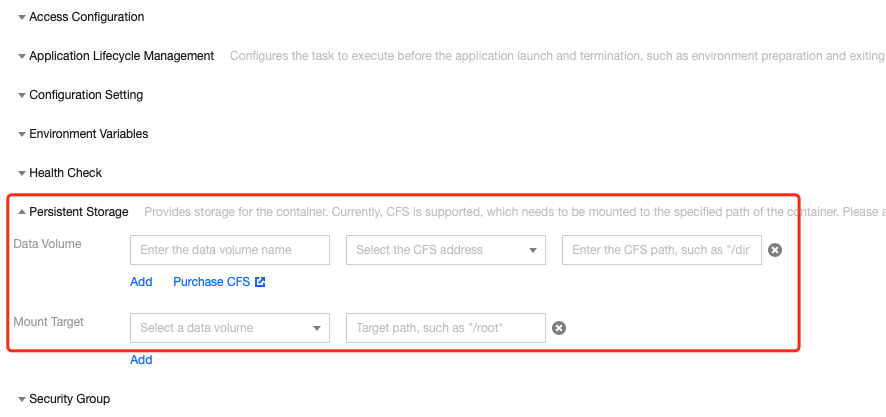Click the data volume name field
The image size is (886, 417).
[230, 250]
